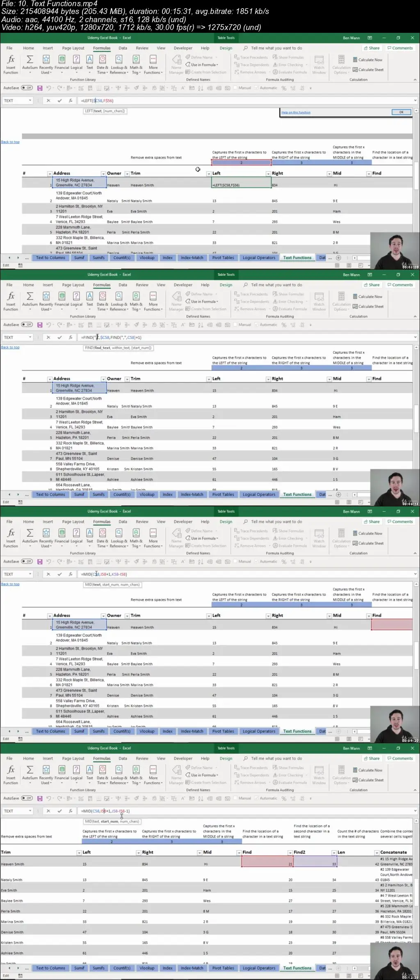
Task: Click Calculate Sheet in the 00:09:20 frame
Action: coord(368,543)
